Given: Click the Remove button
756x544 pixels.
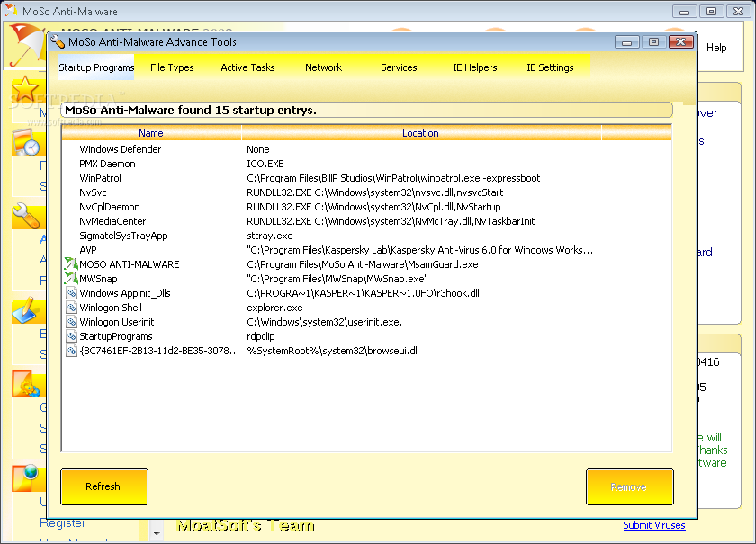Looking at the screenshot, I should pyautogui.click(x=630, y=486).
